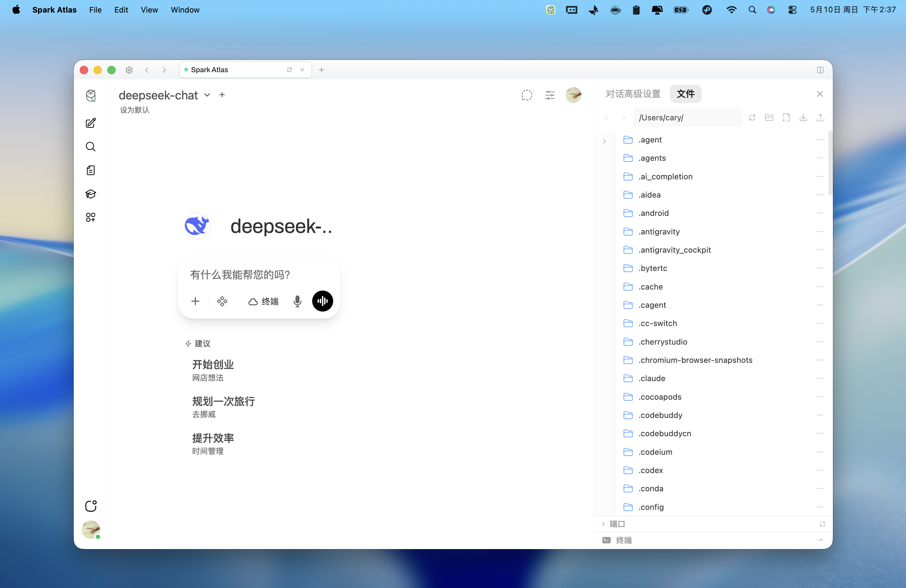Expand the 端口 section
906x588 pixels.
613,524
